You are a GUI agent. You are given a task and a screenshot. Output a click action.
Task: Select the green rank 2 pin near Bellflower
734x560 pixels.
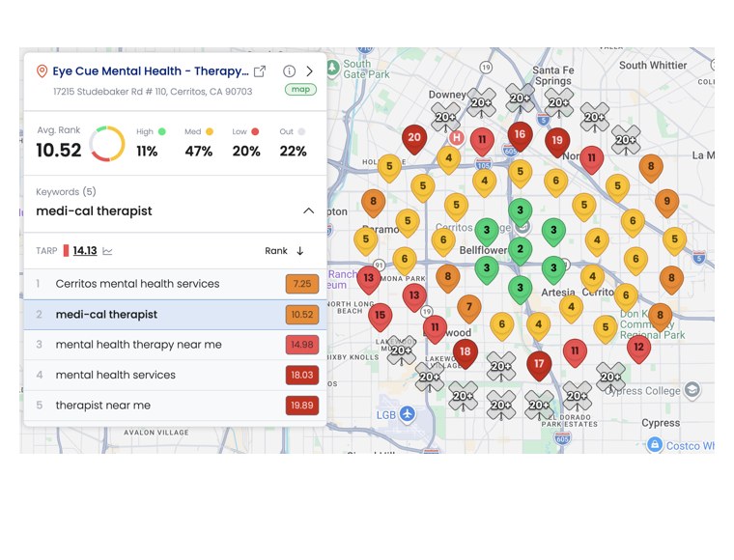click(520, 250)
